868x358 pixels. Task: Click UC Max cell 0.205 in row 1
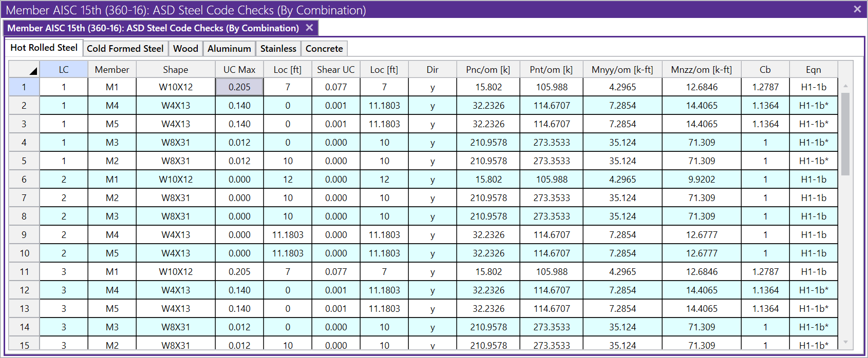click(239, 87)
